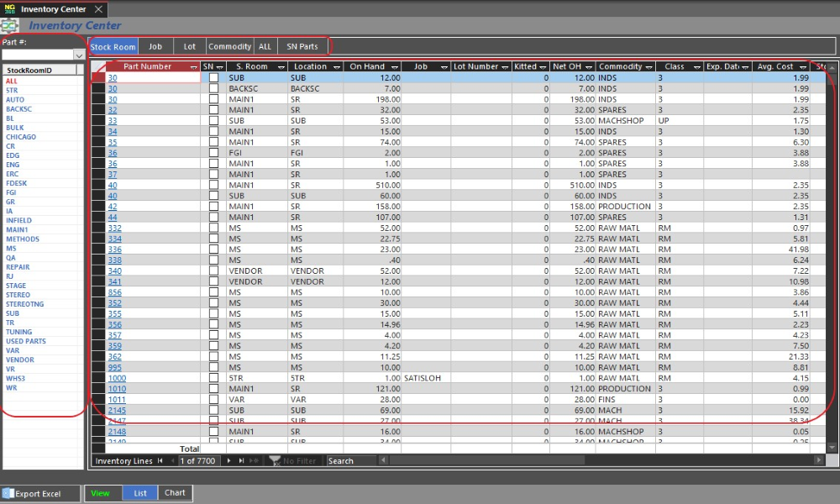The image size is (840, 504).
Task: Go to next inventory record
Action: (229, 460)
